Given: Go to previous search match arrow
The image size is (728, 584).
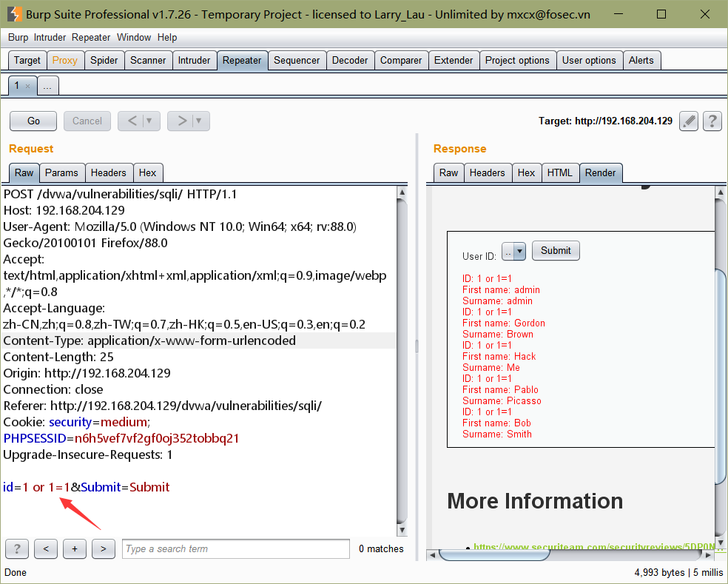Looking at the screenshot, I should tap(46, 548).
